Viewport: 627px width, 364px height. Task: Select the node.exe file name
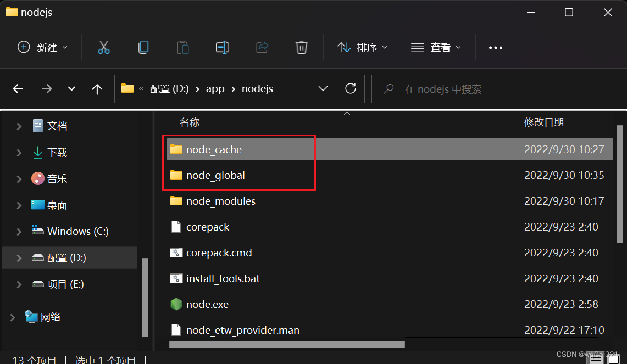tap(208, 305)
